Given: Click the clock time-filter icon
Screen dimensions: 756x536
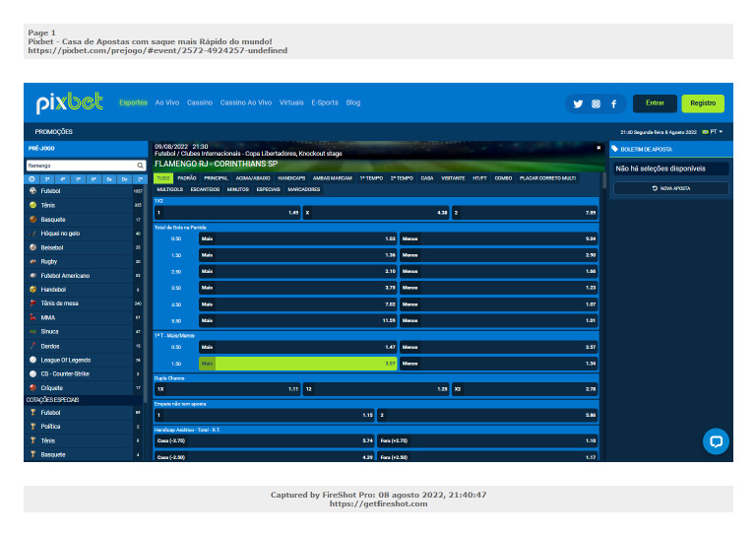Looking at the screenshot, I should 31,178.
